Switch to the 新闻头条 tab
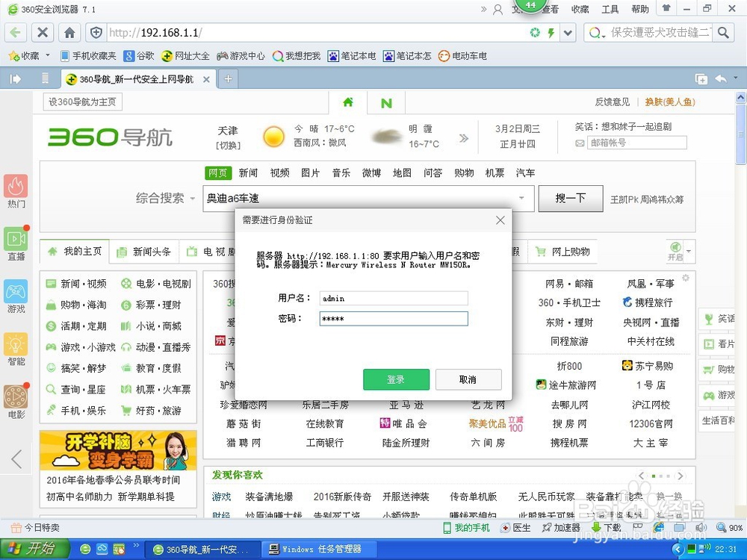This screenshot has width=747, height=560. point(144,252)
